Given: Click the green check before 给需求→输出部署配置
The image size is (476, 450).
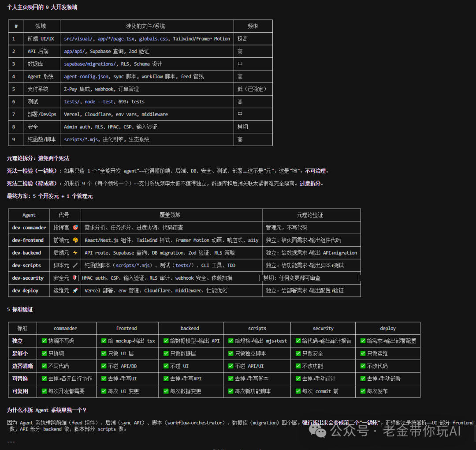Looking at the screenshot, I should (x=363, y=341).
